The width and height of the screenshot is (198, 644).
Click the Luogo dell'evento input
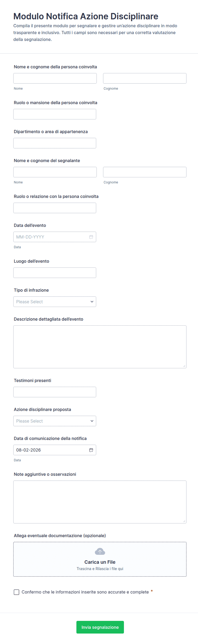click(x=55, y=273)
